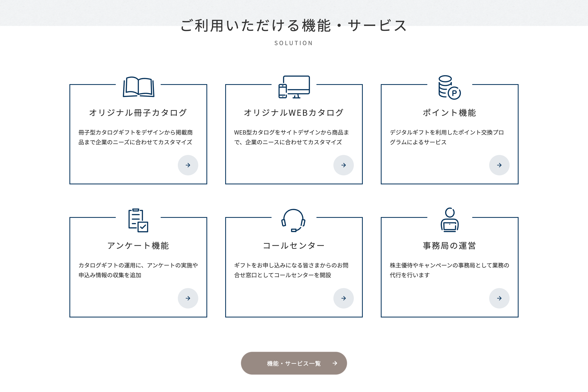Screen dimensions: 588x392
Task: Select the コールセンター card title
Action: pyautogui.click(x=294, y=245)
